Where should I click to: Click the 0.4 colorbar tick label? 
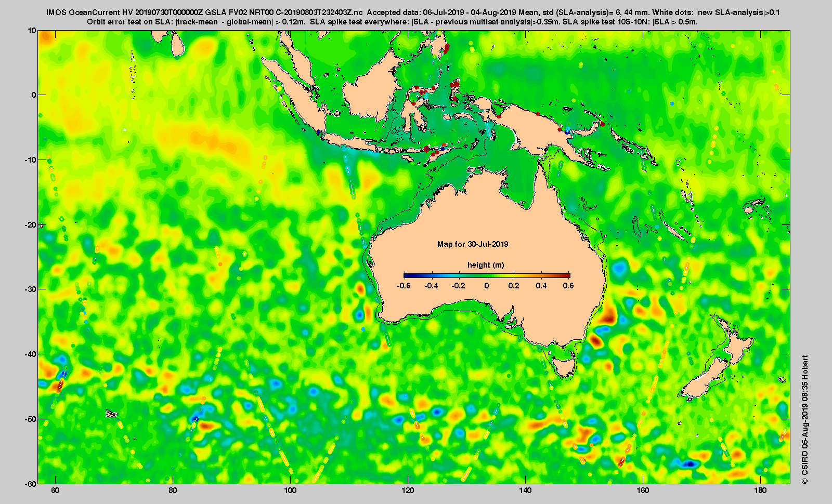coord(541,286)
